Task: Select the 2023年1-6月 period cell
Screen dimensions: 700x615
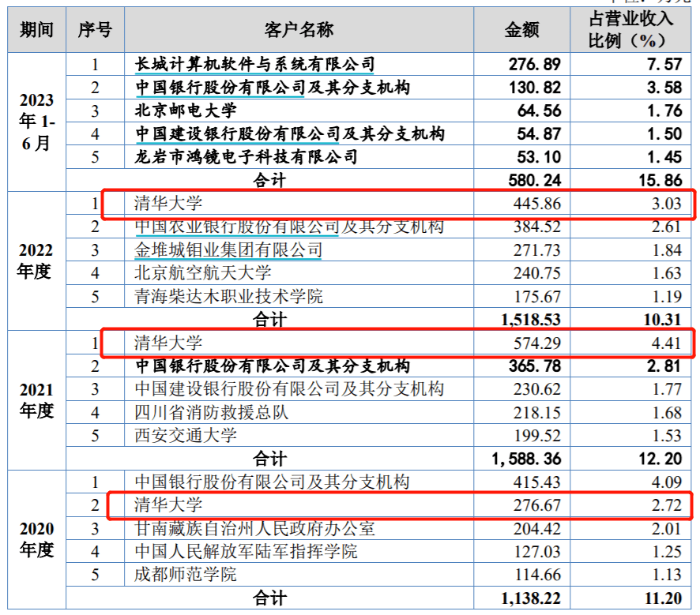Action: [36, 122]
